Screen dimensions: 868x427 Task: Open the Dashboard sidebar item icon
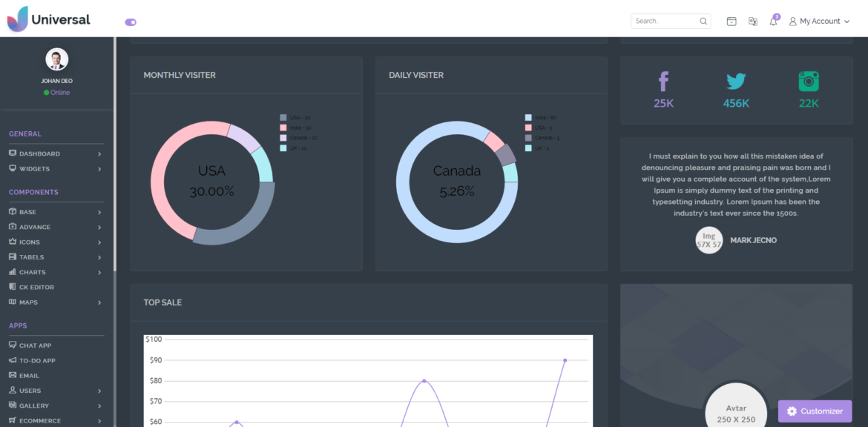tap(11, 153)
